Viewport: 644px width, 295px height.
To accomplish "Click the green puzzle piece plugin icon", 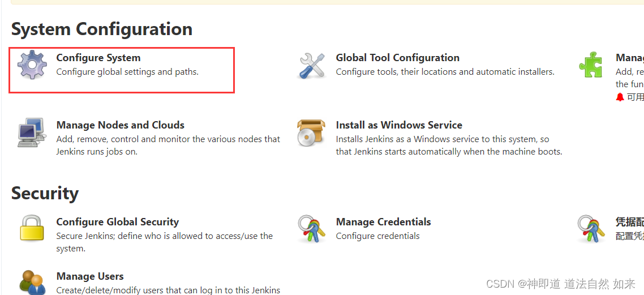I will tap(591, 65).
